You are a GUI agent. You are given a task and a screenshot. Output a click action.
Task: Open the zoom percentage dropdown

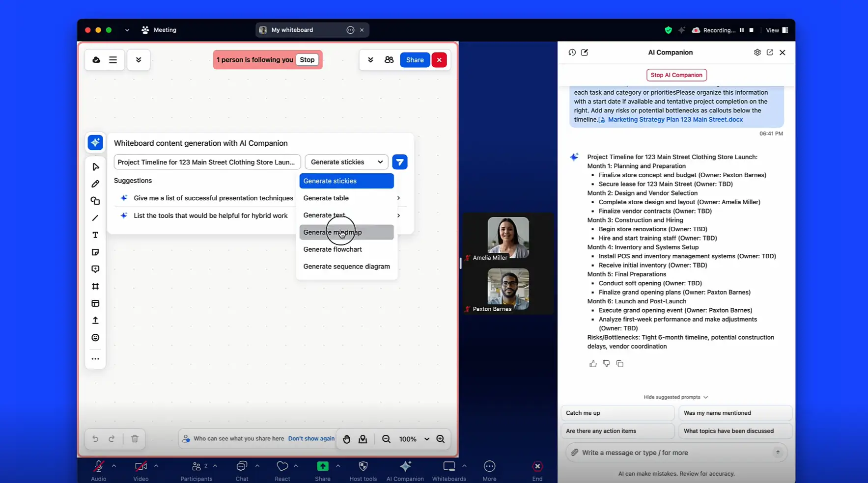tap(427, 439)
